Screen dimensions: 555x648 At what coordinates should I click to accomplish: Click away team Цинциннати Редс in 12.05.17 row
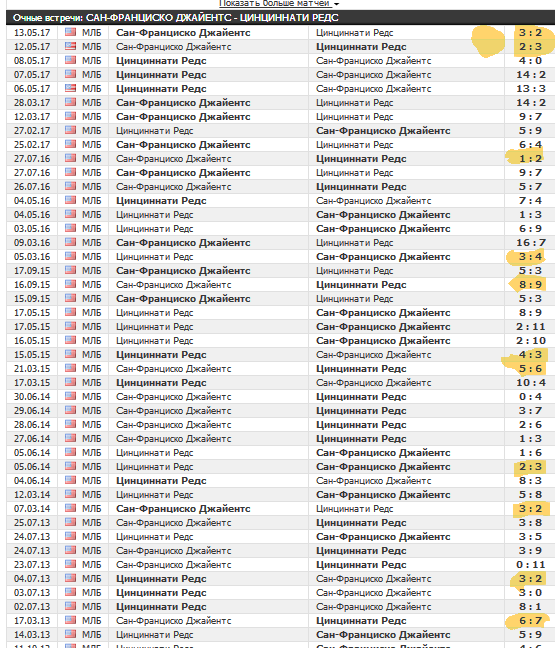click(361, 47)
